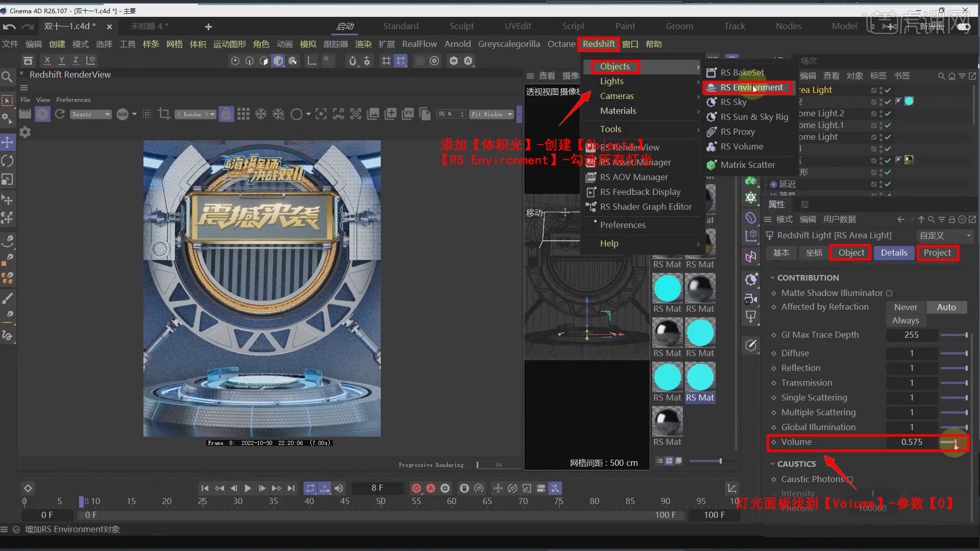
Task: Toggle render visibility checkmark for Dome Light.2
Action: pyautogui.click(x=887, y=113)
